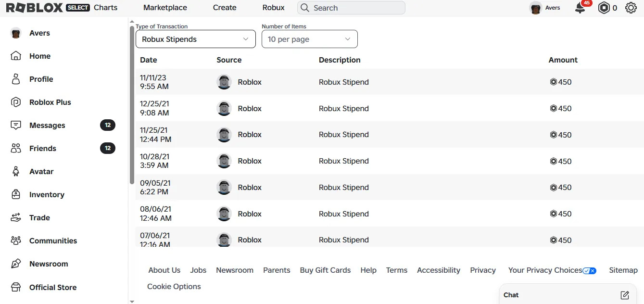Click Roblox source name in 12/25/21 row

[250, 108]
